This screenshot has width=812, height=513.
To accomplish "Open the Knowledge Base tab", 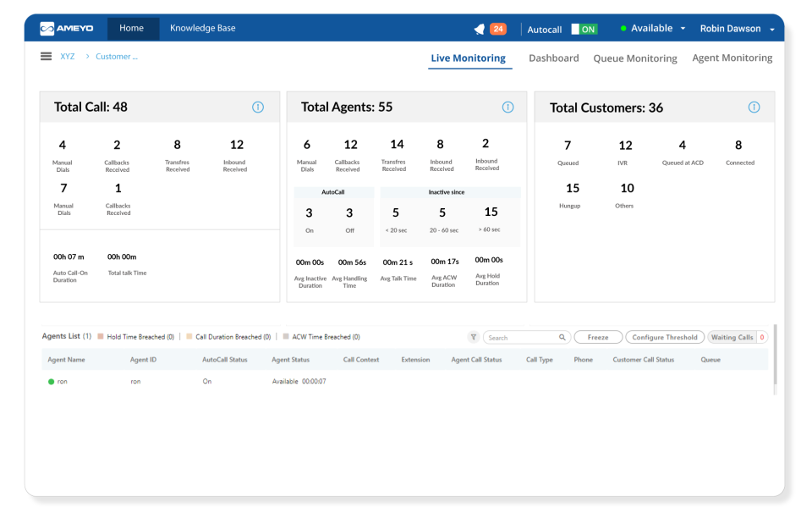I will (x=202, y=28).
